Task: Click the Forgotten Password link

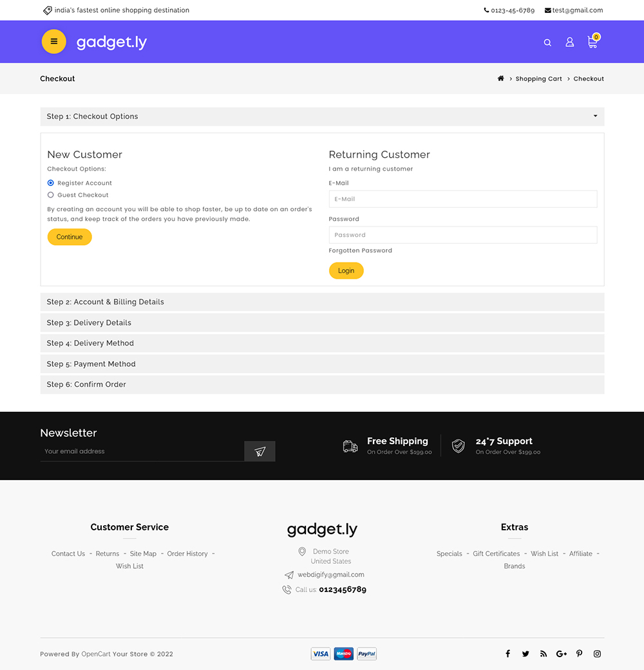Action: click(x=360, y=250)
